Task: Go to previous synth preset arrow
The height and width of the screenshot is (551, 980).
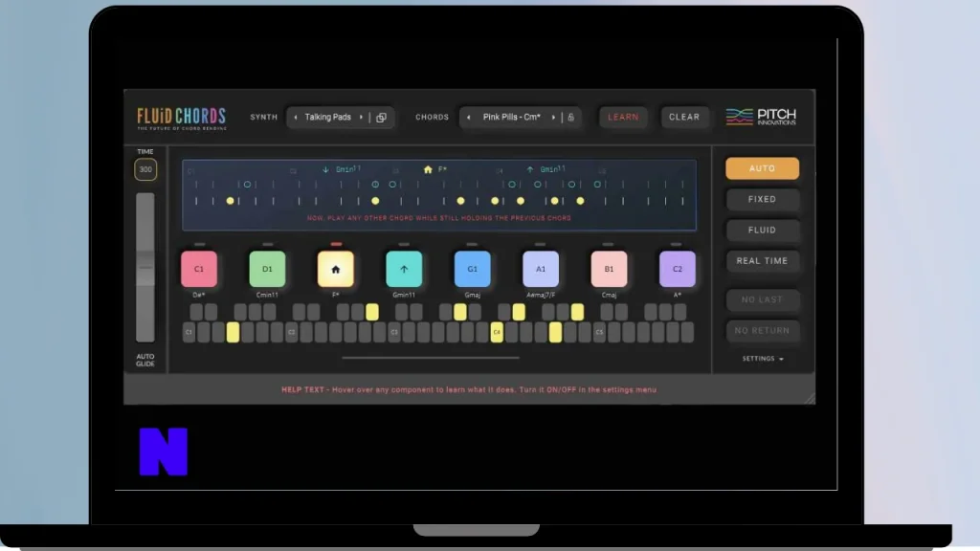Action: (x=296, y=117)
